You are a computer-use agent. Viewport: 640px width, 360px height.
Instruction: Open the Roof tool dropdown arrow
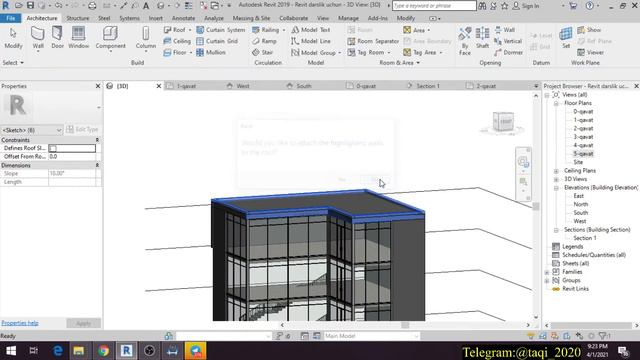(x=190, y=30)
